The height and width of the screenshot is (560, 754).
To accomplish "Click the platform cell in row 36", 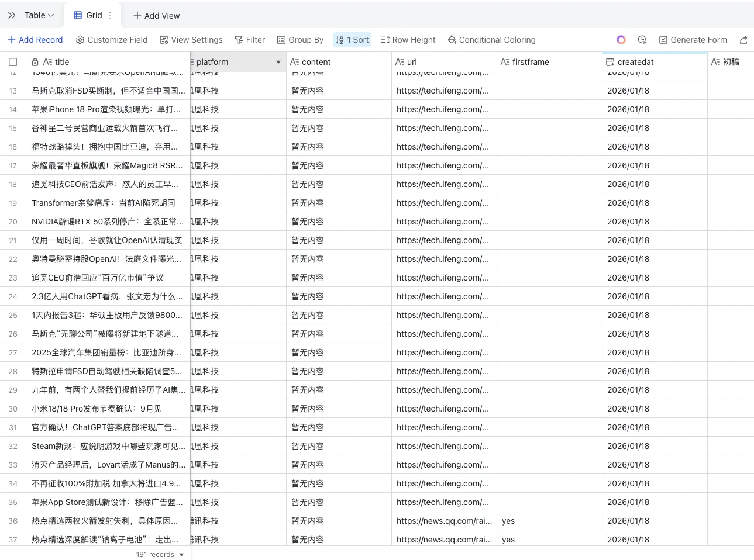I will pyautogui.click(x=239, y=521).
